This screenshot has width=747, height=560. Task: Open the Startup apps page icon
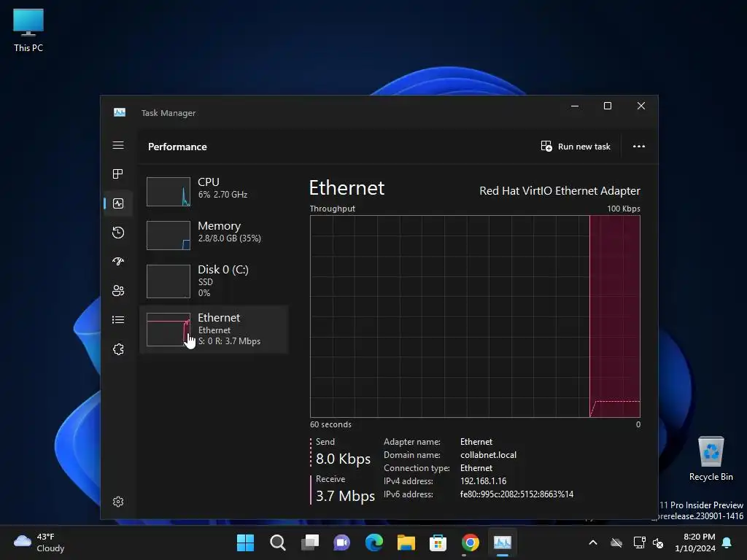[118, 262]
